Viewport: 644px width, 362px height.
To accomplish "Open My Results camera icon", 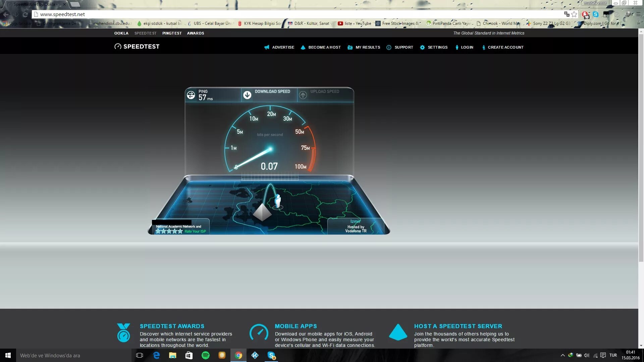I will [350, 47].
